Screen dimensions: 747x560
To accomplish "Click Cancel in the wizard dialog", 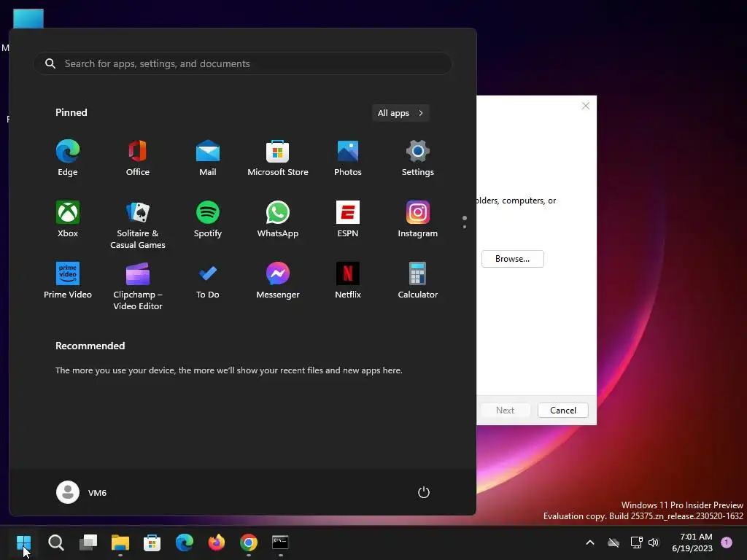I will [x=562, y=410].
